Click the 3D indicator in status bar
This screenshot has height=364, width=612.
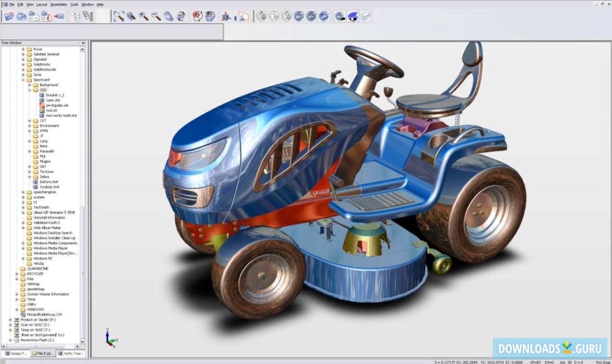click(x=569, y=362)
